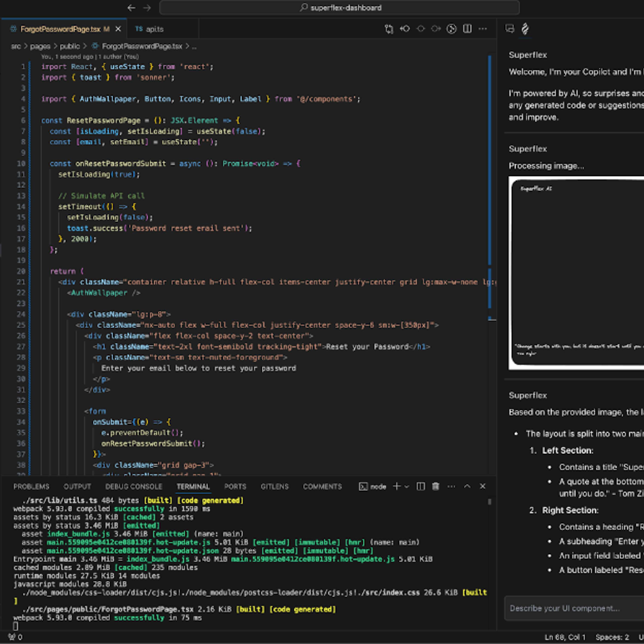The height and width of the screenshot is (644, 644).
Task: Open the git compare changes icon
Action: pos(389,29)
